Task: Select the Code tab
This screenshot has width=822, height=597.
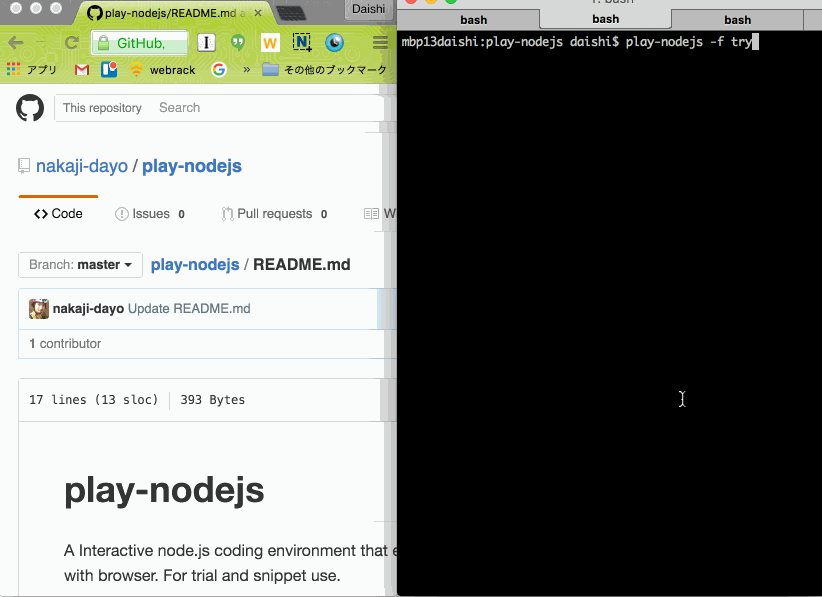Action: (58, 214)
